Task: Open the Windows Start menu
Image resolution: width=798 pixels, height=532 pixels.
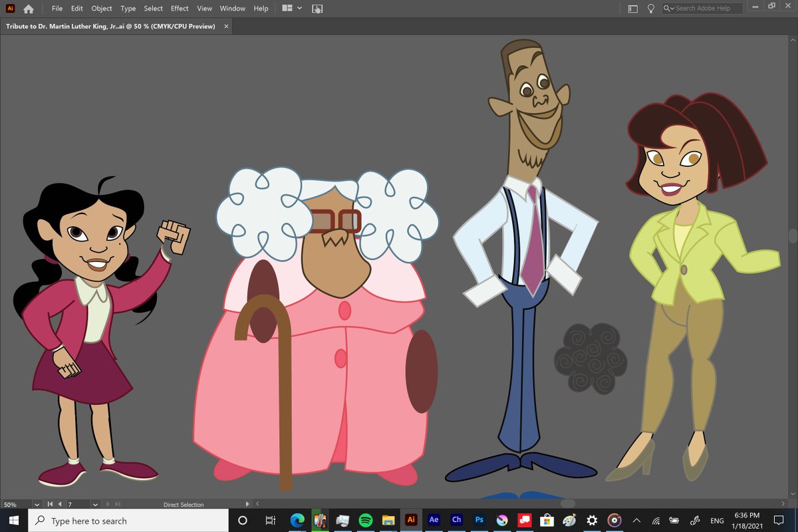Action: (x=13, y=521)
